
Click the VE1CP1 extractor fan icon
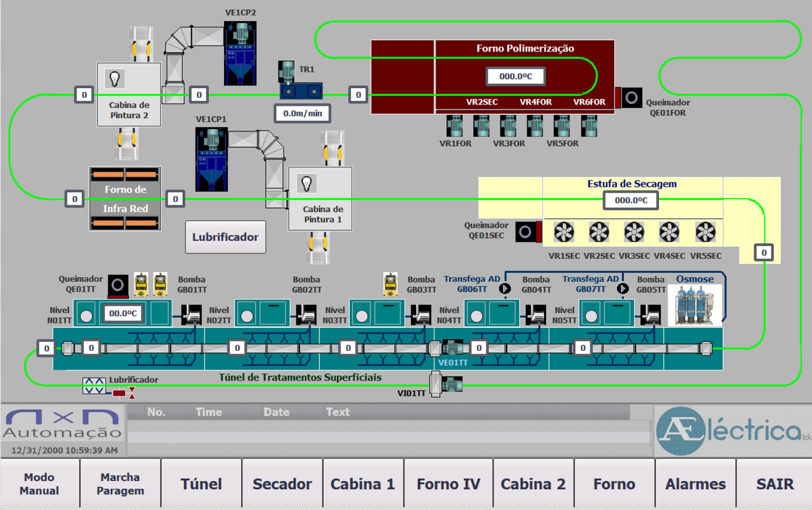[211, 159]
